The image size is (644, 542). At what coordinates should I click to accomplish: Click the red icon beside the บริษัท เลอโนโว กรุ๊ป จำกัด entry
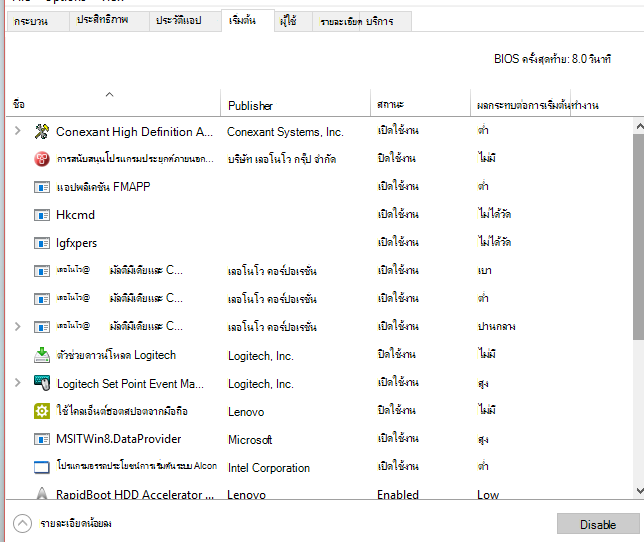coord(42,159)
